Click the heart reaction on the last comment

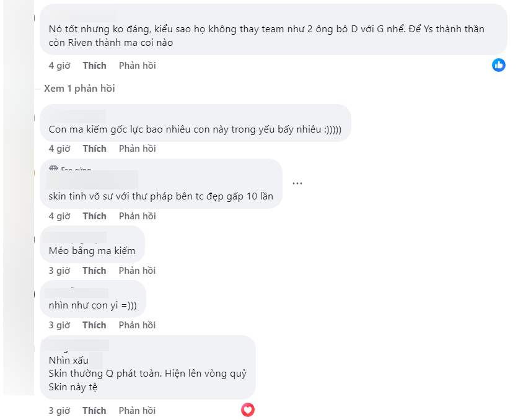click(x=247, y=409)
